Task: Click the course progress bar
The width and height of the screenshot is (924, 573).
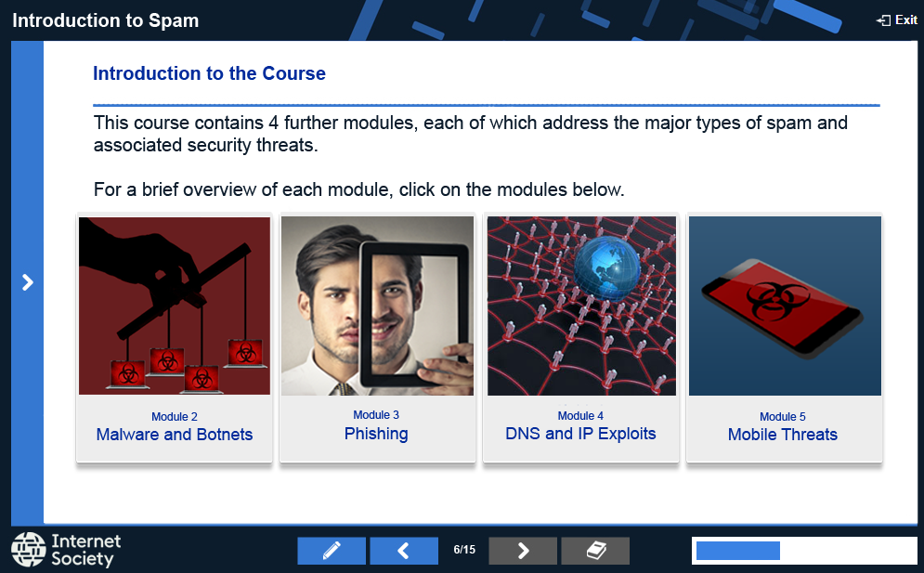Action: [804, 551]
